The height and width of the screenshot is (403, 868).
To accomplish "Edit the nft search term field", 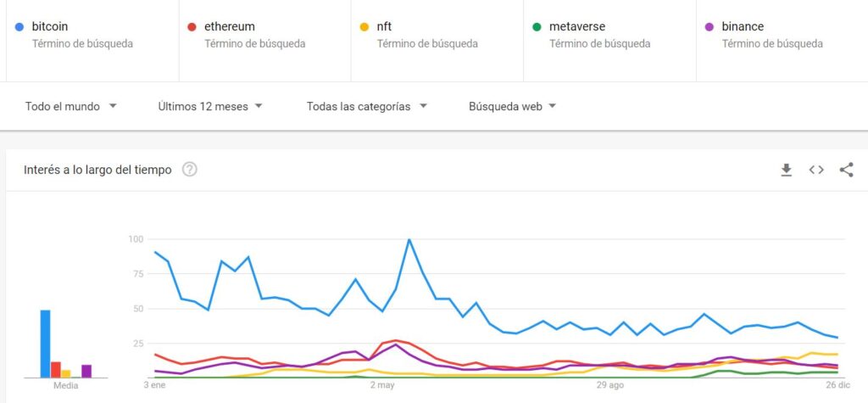I will pos(437,41).
